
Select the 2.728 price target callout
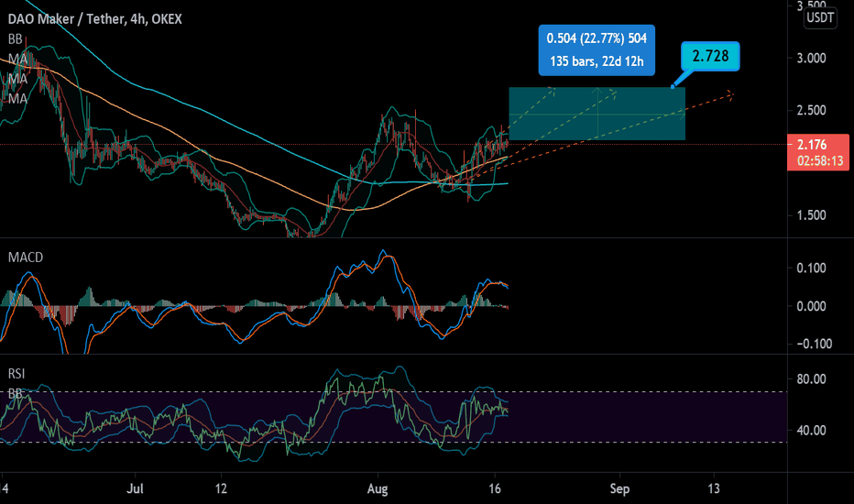coord(710,56)
